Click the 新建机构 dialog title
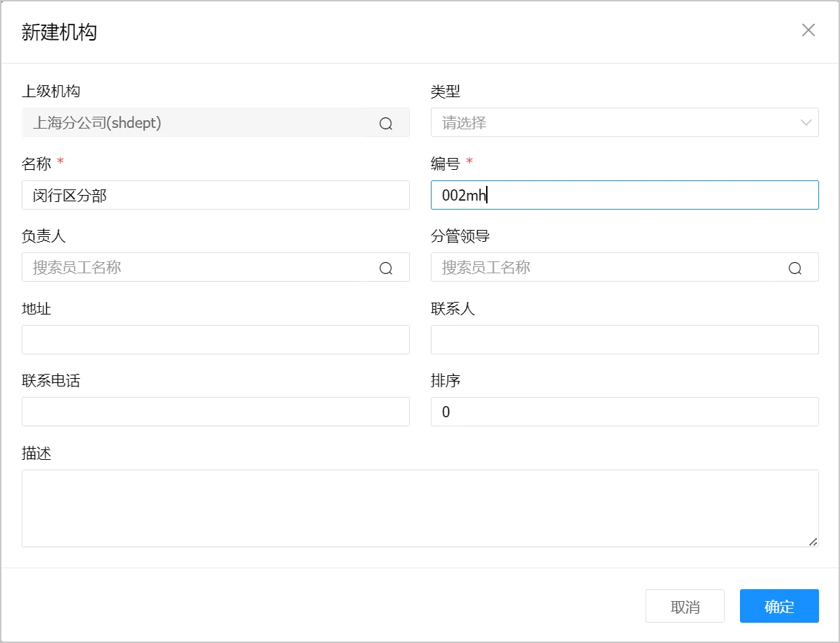 (x=59, y=32)
